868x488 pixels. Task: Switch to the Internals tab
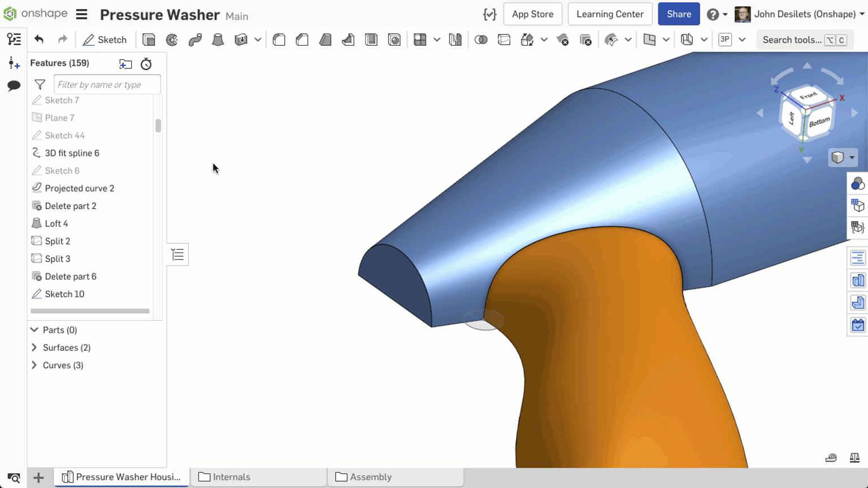tap(231, 477)
